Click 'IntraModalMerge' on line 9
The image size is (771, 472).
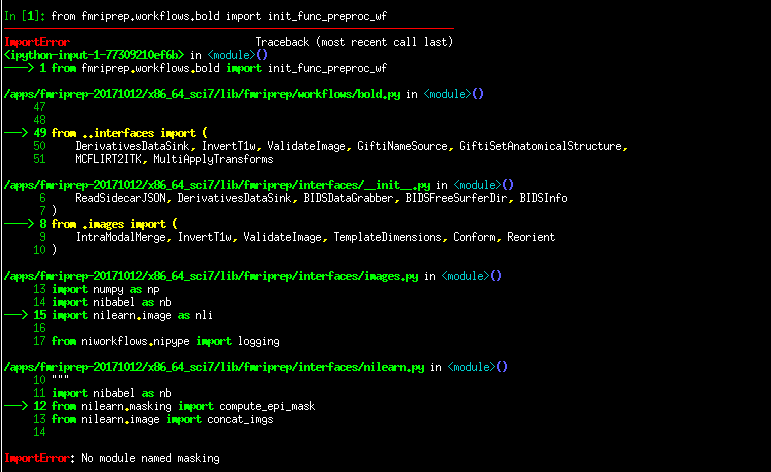120,237
